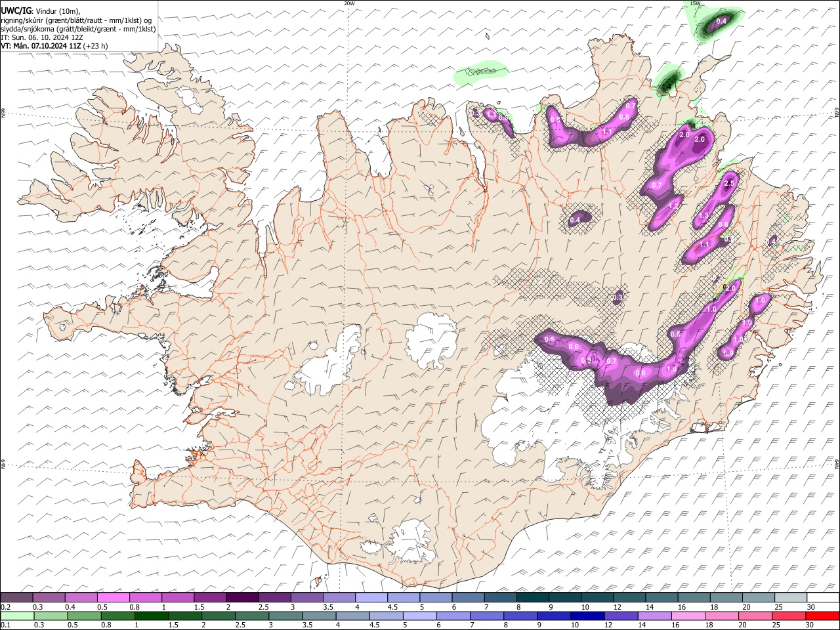
Task: Click the '2.5' snowfall value on the map
Action: pos(728,184)
